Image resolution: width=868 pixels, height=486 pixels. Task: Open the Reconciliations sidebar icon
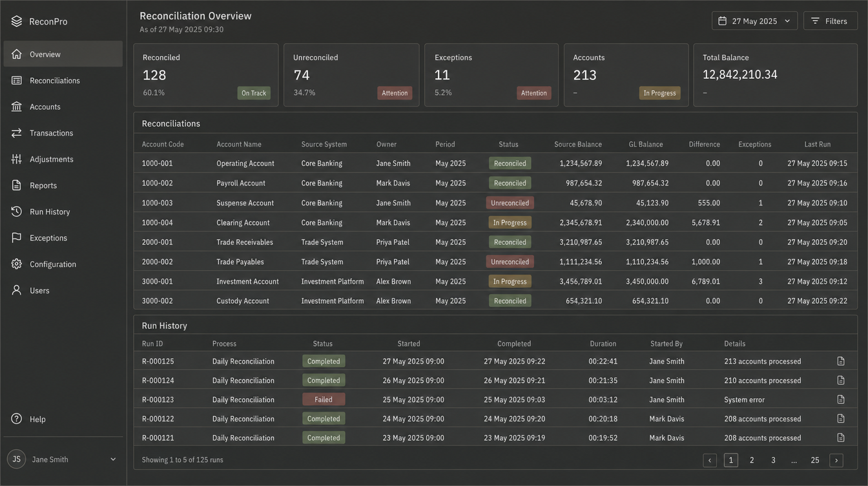17,80
